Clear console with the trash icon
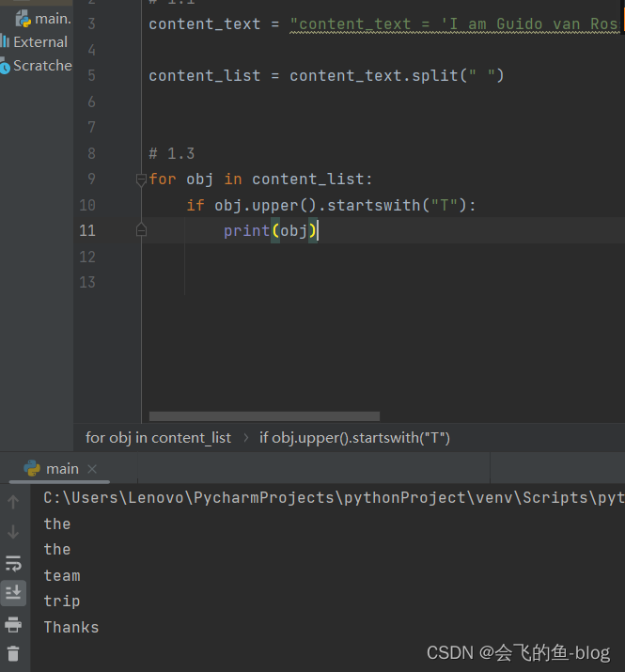 (13, 653)
